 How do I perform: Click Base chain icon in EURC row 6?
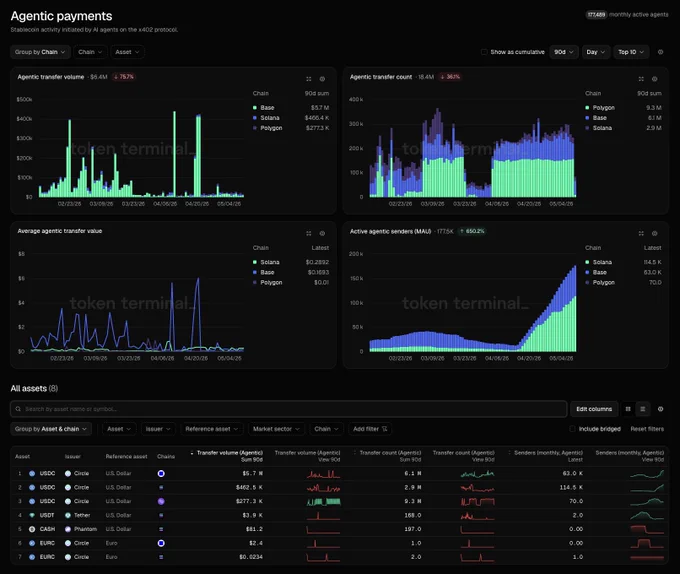(x=161, y=543)
